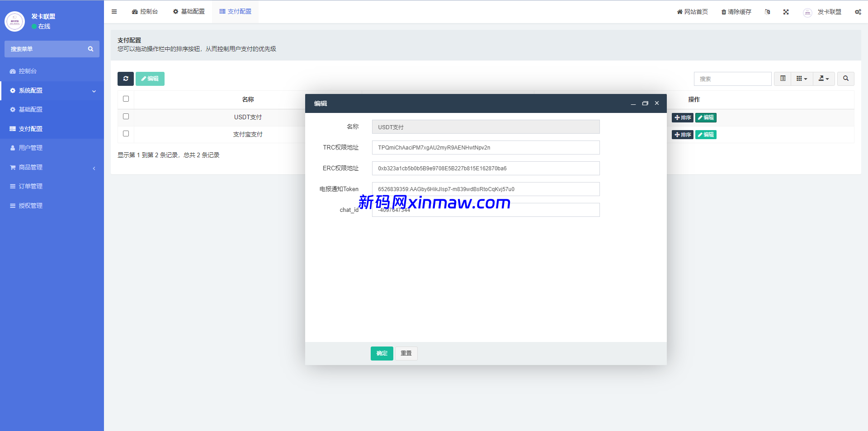The image size is (868, 431).
Task: Toggle the select-all checkbox in table header
Action: click(126, 99)
